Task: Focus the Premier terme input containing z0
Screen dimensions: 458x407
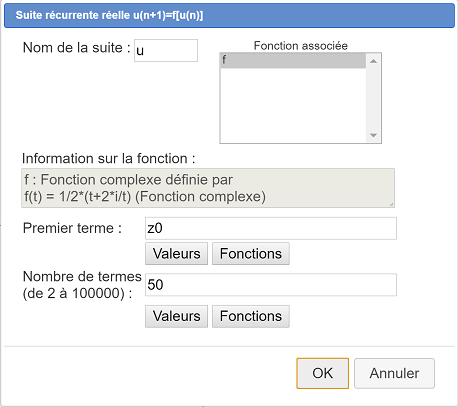Action: pyautogui.click(x=271, y=228)
